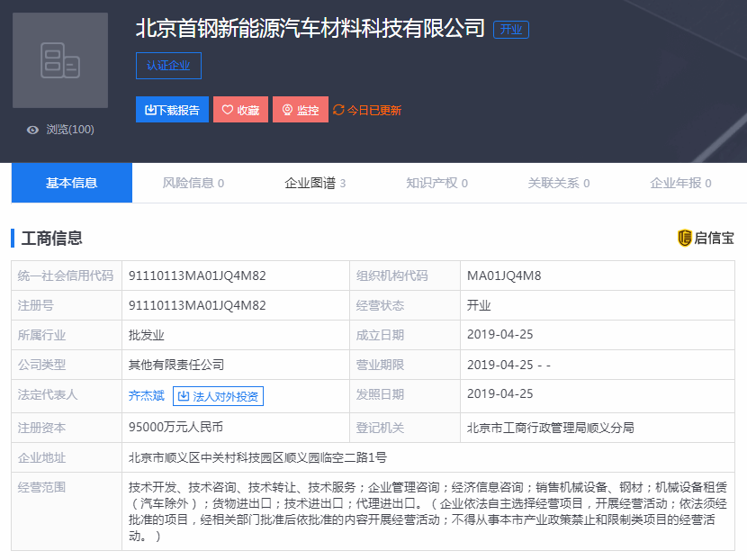Select the 基本信息 tab
This screenshot has height=560, width=747.
coord(71,183)
